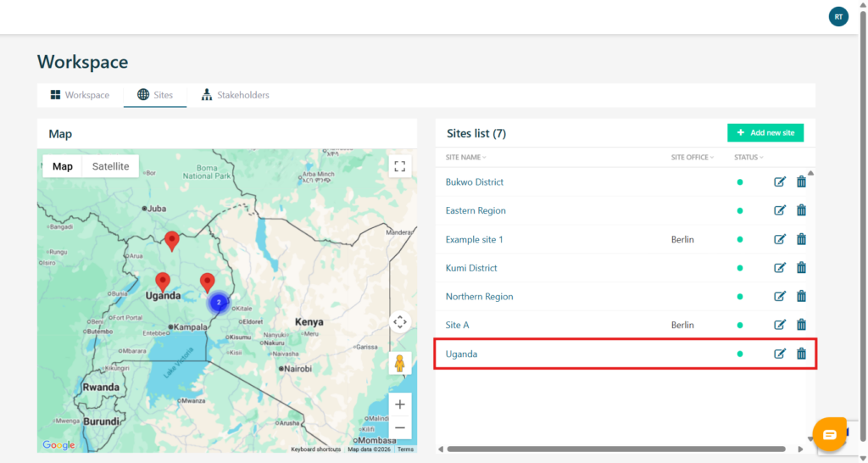Click the blue cluster marker labeled 2
This screenshot has height=463, width=868.
click(219, 302)
